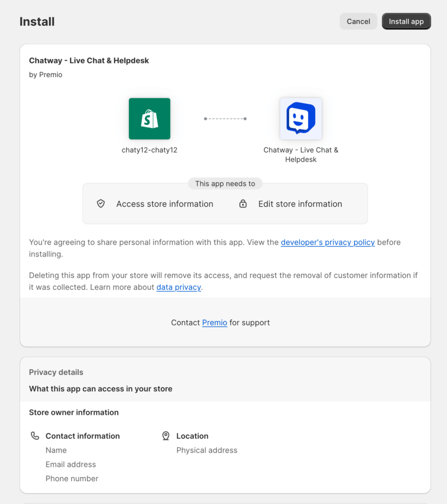The width and height of the screenshot is (447, 504).
Task: Click the shield icon beside Access store information
Action: [x=101, y=203]
